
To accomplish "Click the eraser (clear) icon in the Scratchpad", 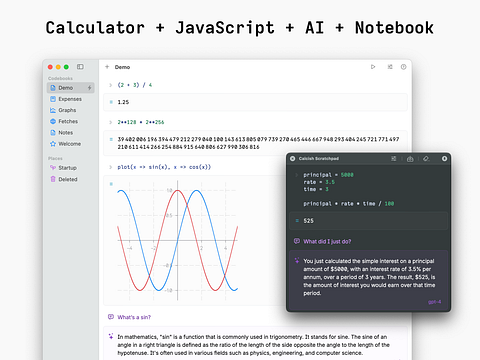I will (426, 159).
